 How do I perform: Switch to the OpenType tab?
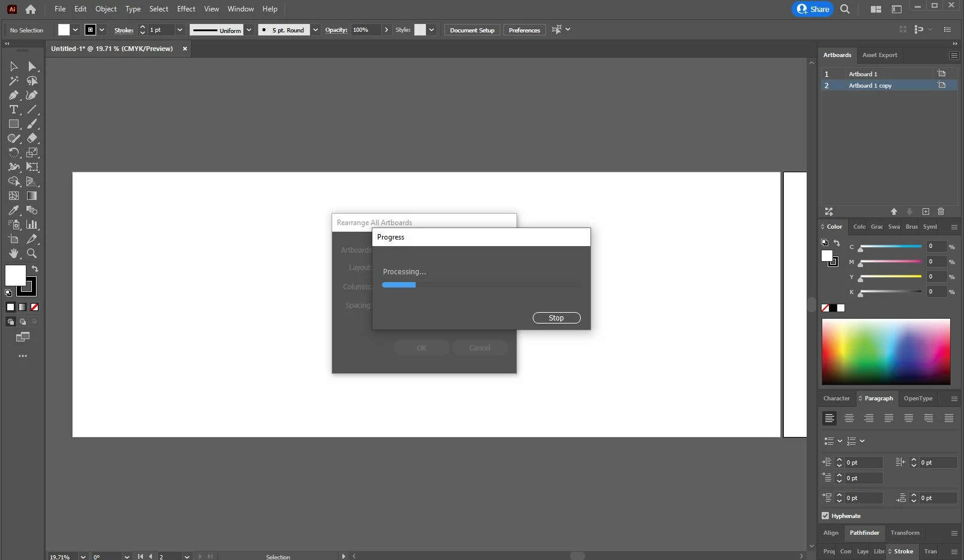tap(918, 399)
